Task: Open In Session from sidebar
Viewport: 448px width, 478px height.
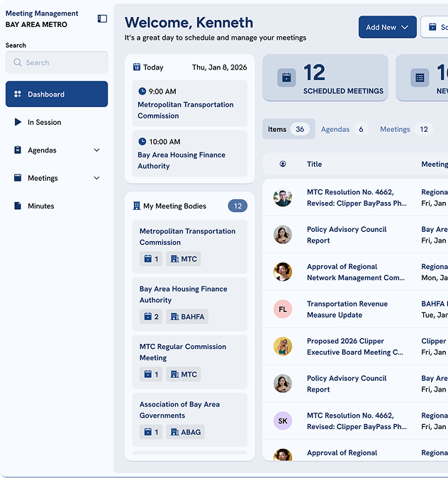Action: click(57, 122)
